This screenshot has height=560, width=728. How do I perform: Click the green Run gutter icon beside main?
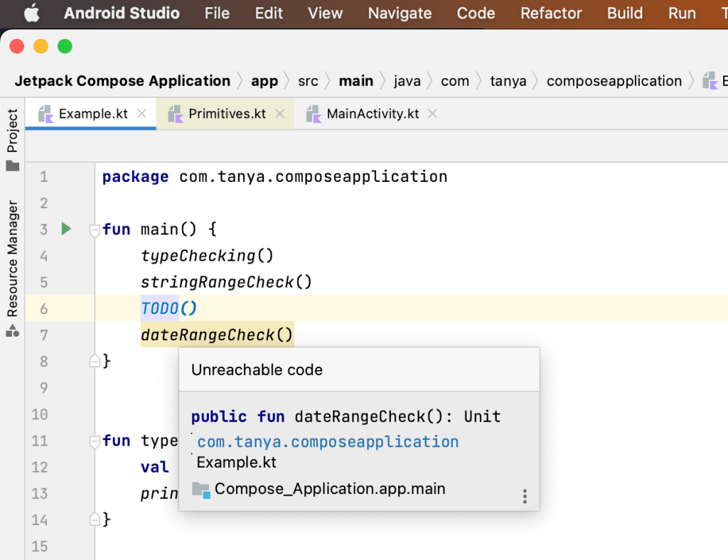coord(66,229)
